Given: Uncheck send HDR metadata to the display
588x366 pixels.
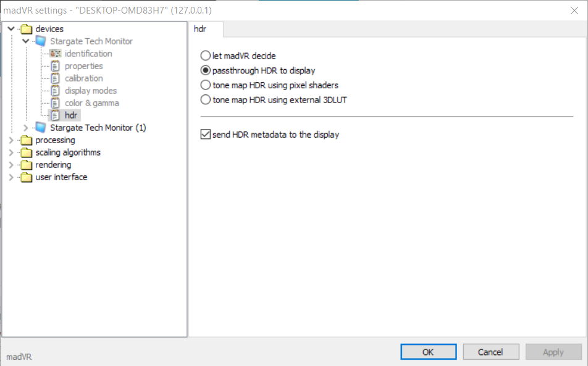Looking at the screenshot, I should [x=206, y=135].
